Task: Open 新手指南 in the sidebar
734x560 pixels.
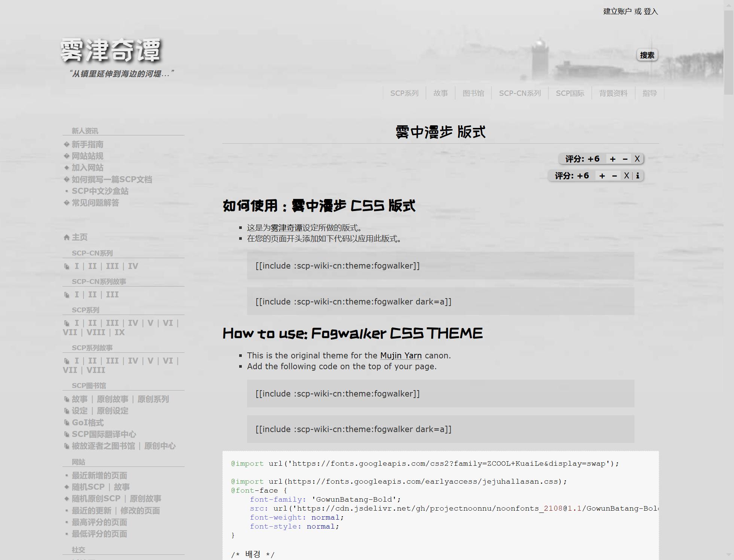Action: pos(87,144)
